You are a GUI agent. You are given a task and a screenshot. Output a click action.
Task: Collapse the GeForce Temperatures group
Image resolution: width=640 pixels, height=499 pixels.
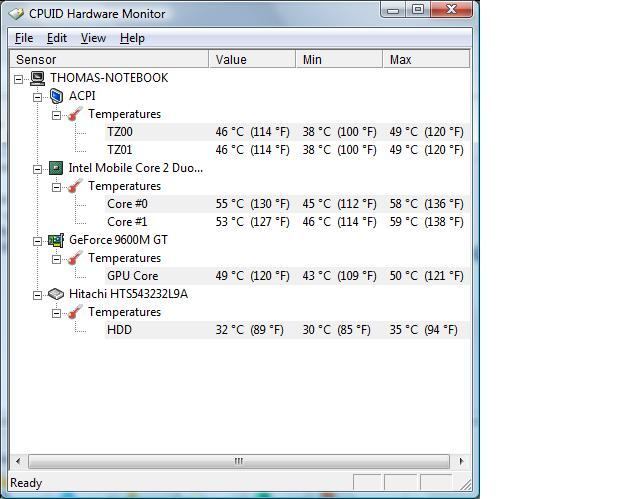(x=56, y=259)
